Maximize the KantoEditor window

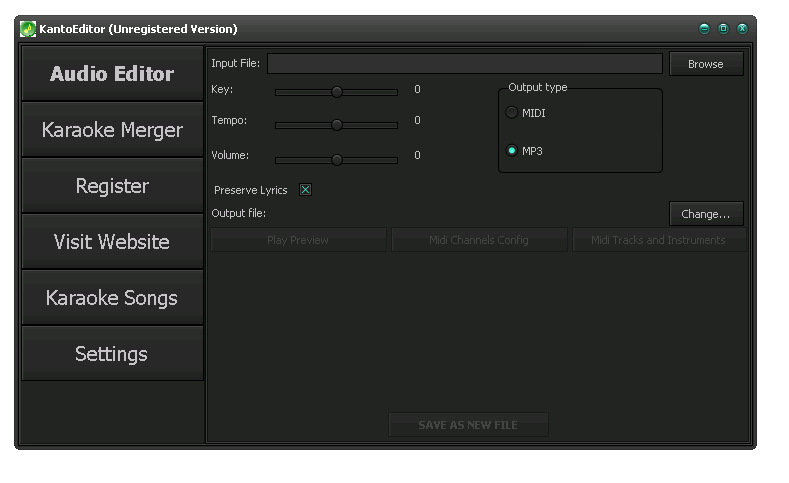pyautogui.click(x=723, y=29)
